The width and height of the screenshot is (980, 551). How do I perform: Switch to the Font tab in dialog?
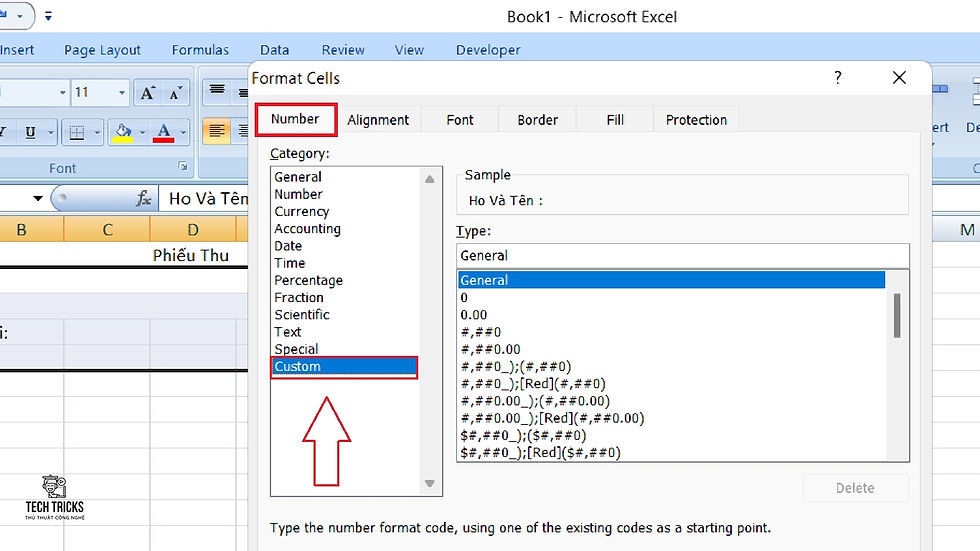pyautogui.click(x=460, y=120)
